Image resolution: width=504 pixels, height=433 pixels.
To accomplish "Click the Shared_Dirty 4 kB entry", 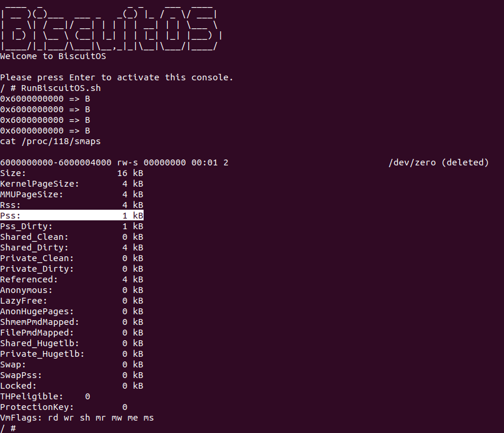I will pos(71,248).
